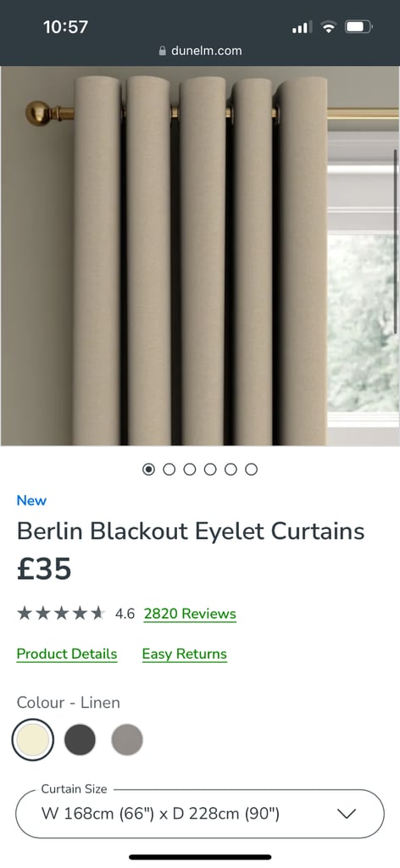Open the Product Details link
Image resolution: width=400 pixels, height=868 pixels.
(67, 654)
